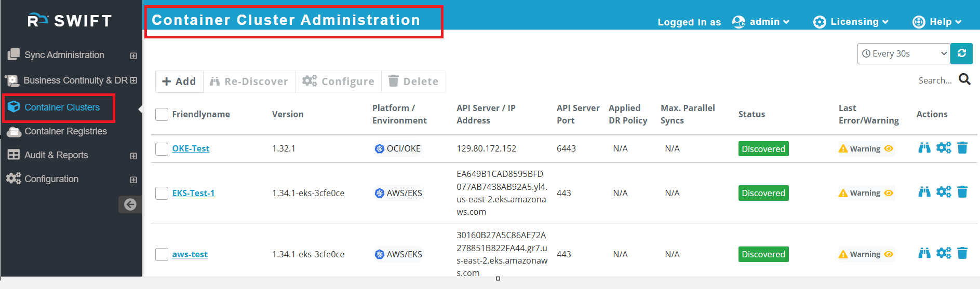This screenshot has height=289, width=980.
Task: Open Business Continuity & DR menu item
Action: (75, 80)
